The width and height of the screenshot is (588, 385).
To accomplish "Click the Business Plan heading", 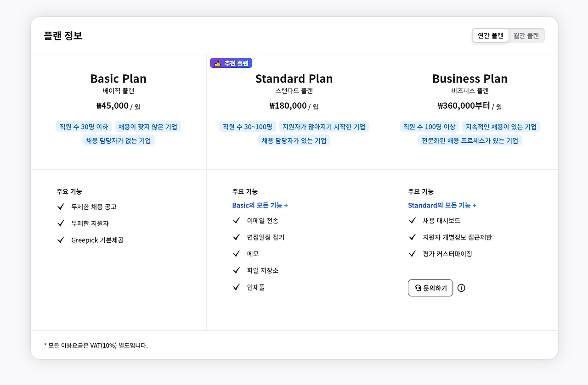I will tap(470, 78).
